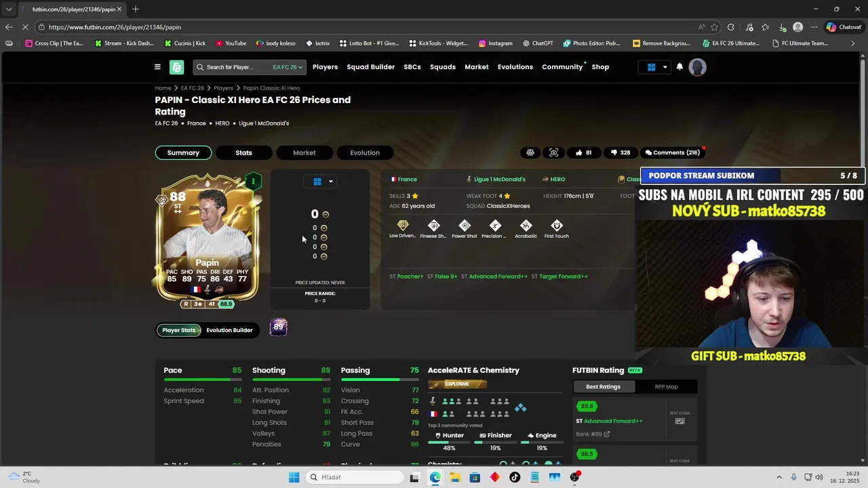Open the hamburger menu on FUTBIN
The image size is (868, 488).
157,67
